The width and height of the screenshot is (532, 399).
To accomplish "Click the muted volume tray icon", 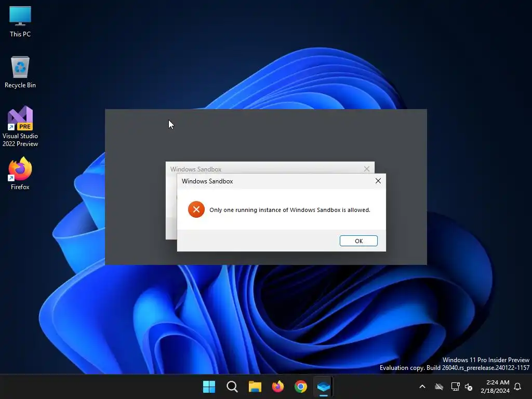I will pyautogui.click(x=469, y=387).
